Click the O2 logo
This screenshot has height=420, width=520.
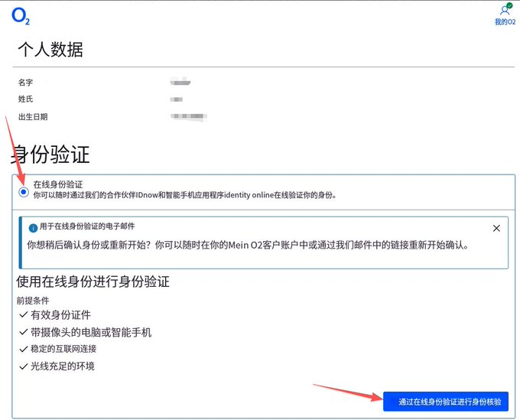21,16
